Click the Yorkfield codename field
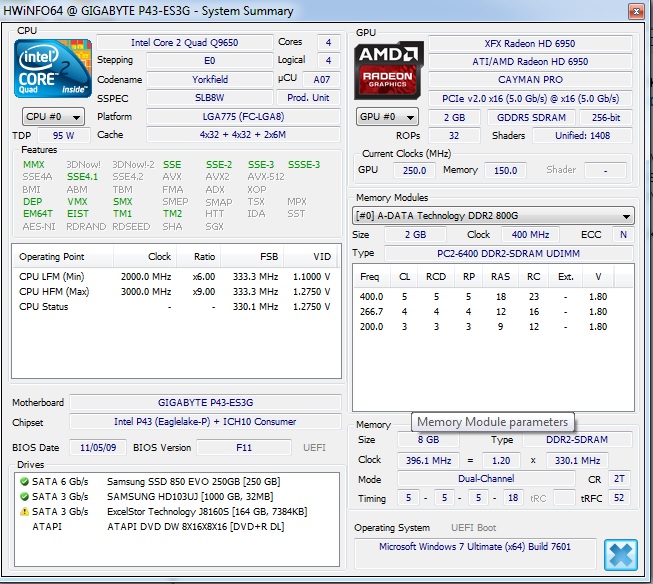The height and width of the screenshot is (584, 653). [210, 79]
